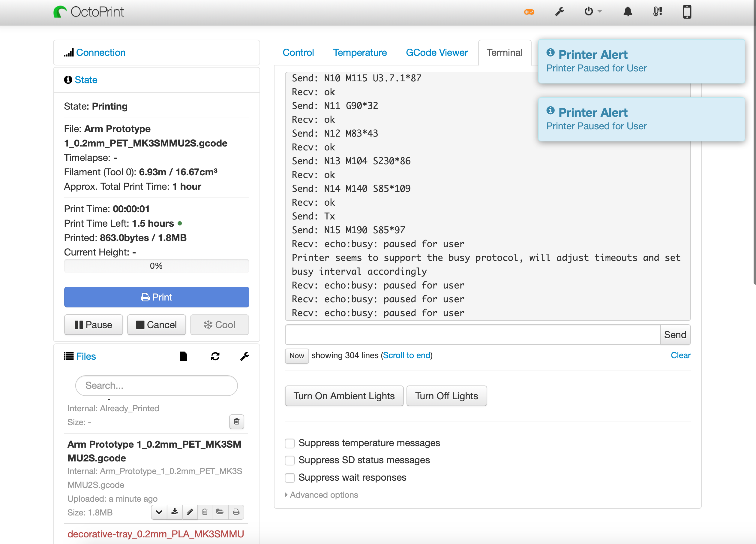Click the power button icon
756x544 pixels.
[589, 12]
